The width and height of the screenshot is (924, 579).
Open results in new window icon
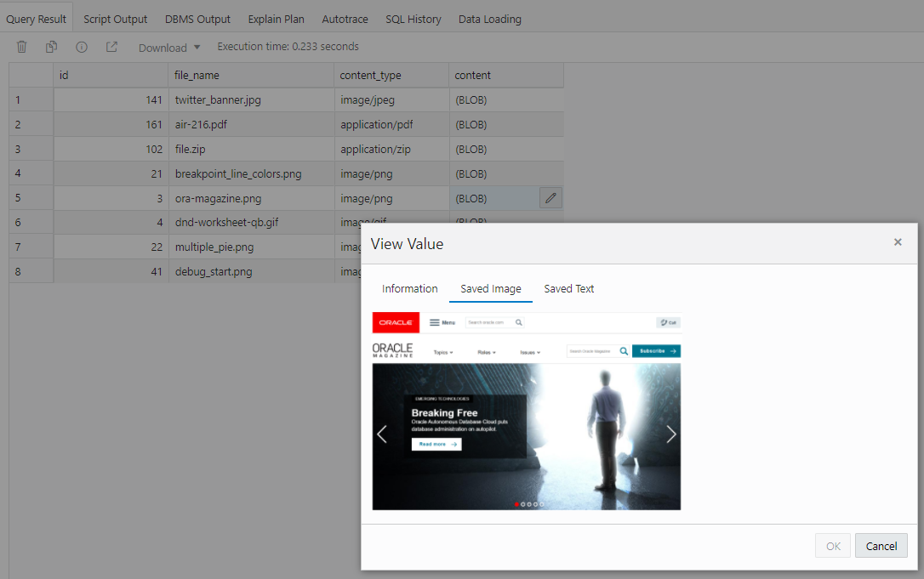112,47
